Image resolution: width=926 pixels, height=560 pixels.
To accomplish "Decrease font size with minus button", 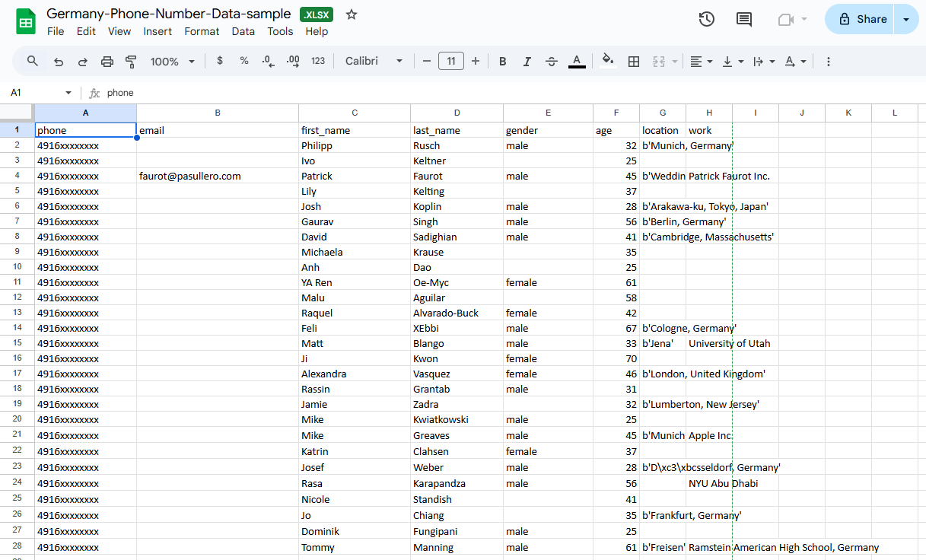I will coord(427,61).
